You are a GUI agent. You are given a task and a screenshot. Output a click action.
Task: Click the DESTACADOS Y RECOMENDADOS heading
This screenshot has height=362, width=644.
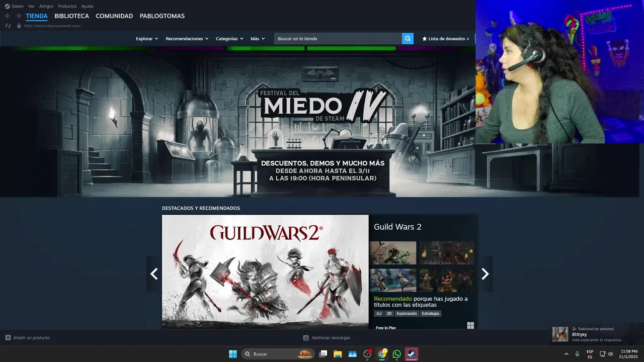click(201, 208)
